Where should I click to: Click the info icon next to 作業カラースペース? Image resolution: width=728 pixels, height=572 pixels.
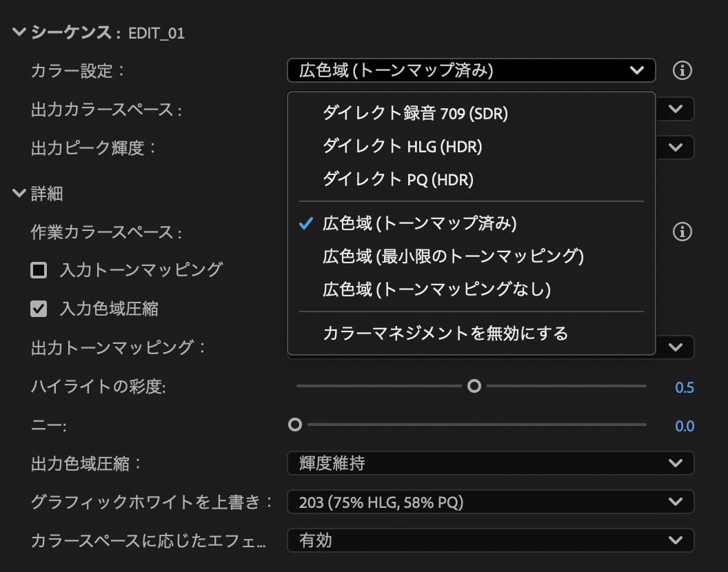tap(682, 232)
